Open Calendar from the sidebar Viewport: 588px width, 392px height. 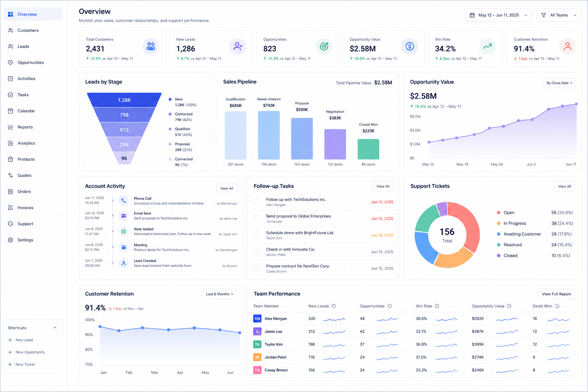(33, 111)
